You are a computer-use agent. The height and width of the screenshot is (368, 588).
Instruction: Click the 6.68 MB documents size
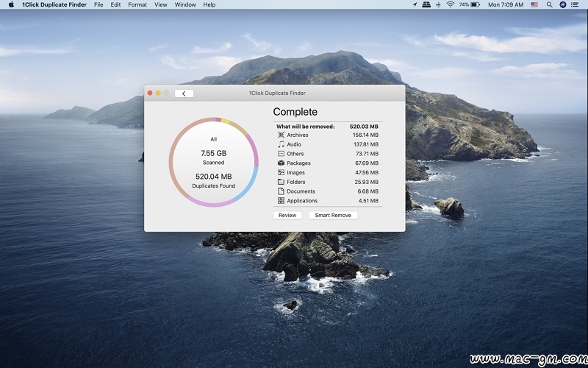368,191
